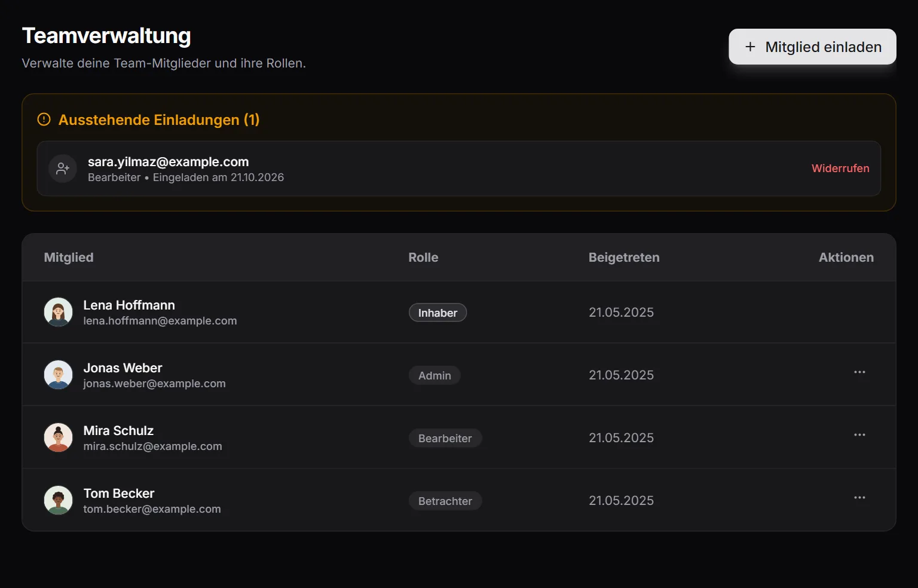The height and width of the screenshot is (588, 918).
Task: Click Jonas Weber's avatar
Action: click(x=59, y=375)
